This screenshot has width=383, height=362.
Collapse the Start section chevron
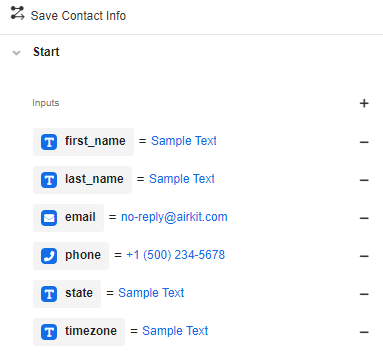click(x=16, y=53)
